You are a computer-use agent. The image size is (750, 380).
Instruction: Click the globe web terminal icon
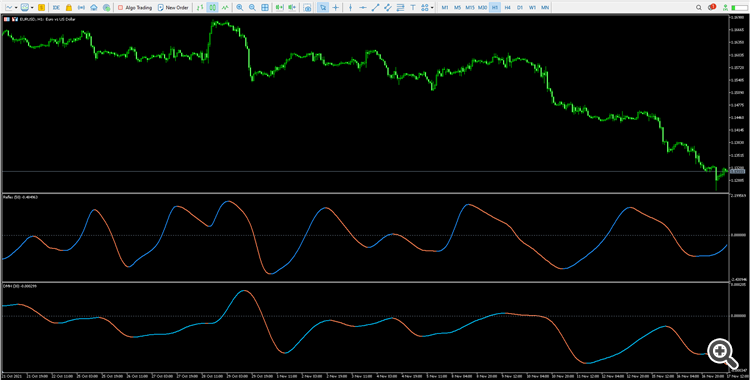pos(106,8)
